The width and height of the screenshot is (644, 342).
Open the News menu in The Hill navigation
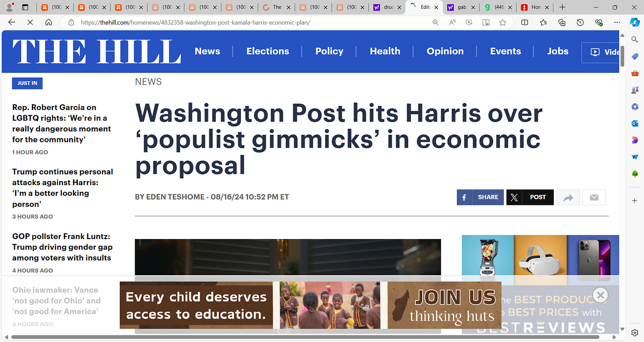[x=207, y=51]
